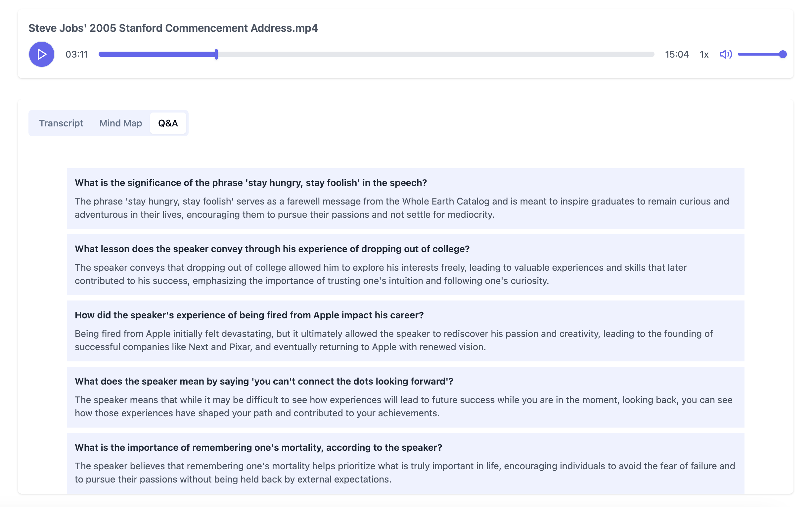Change playback speed from 1x
The width and height of the screenshot is (812, 507).
click(704, 54)
